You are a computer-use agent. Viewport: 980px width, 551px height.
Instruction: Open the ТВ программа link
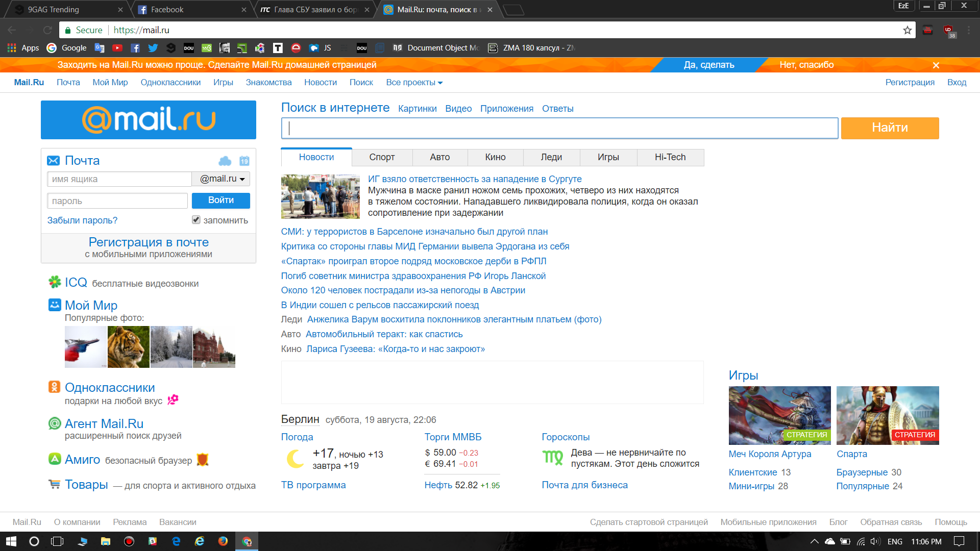point(313,485)
